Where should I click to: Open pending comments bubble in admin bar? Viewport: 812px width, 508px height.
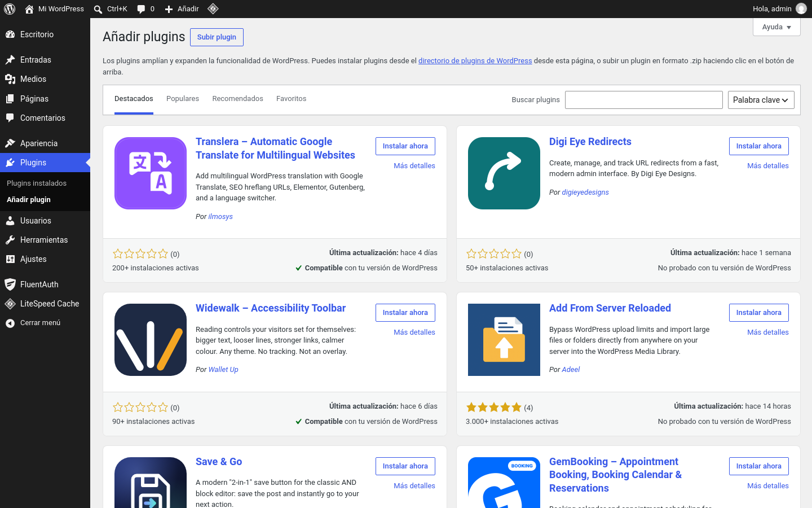pos(145,9)
